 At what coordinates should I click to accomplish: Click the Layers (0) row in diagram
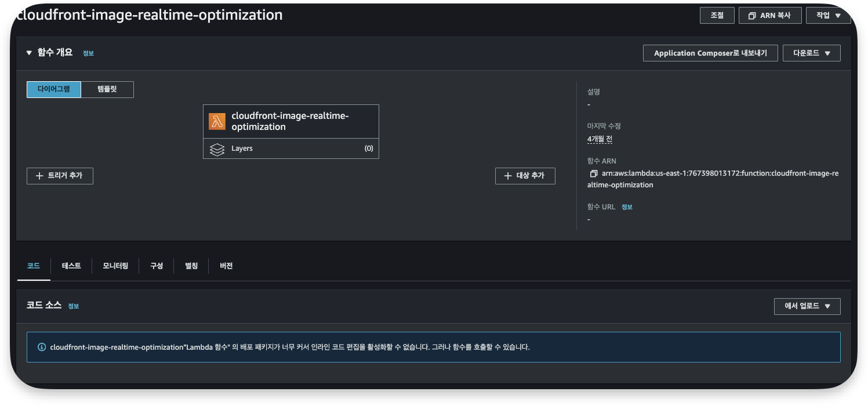291,148
